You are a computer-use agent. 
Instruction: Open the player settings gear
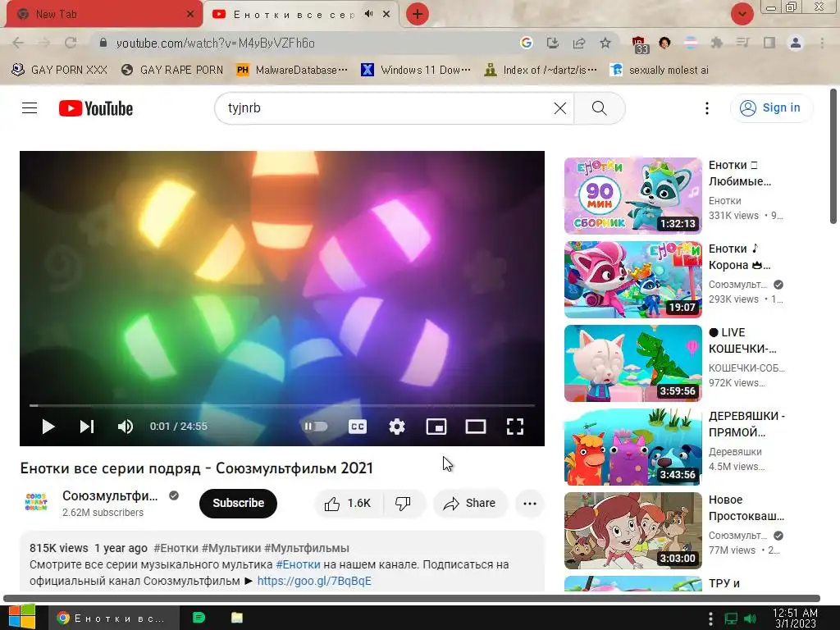[397, 427]
